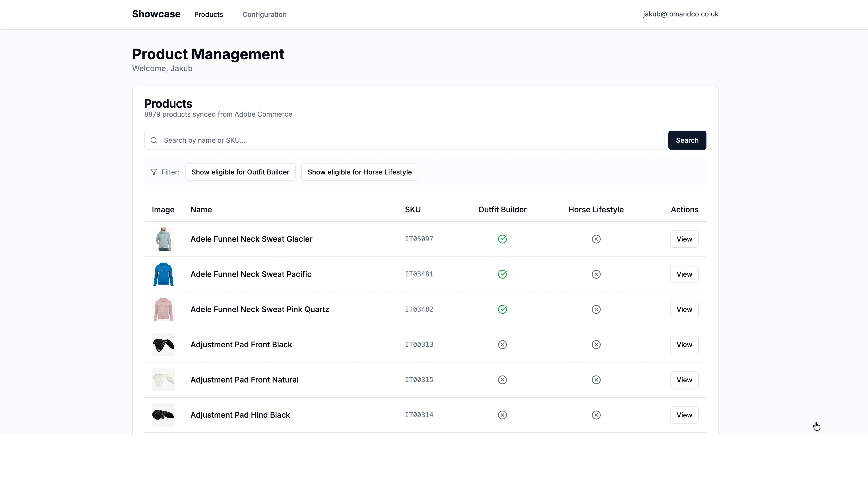Click green Outfit Builder check for Glacier sweat
Image resolution: width=868 pixels, height=482 pixels.
coord(502,239)
